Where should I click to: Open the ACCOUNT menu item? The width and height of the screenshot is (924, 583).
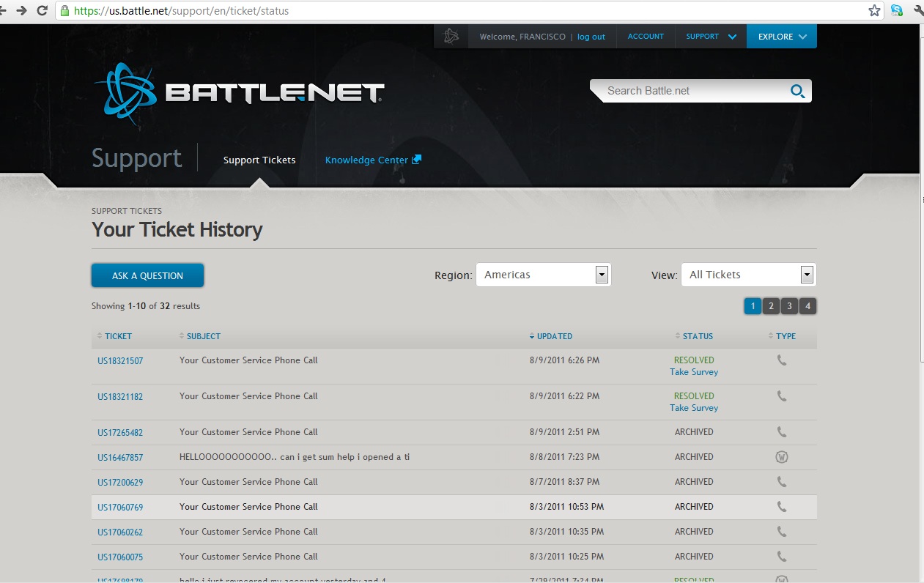[x=646, y=37]
